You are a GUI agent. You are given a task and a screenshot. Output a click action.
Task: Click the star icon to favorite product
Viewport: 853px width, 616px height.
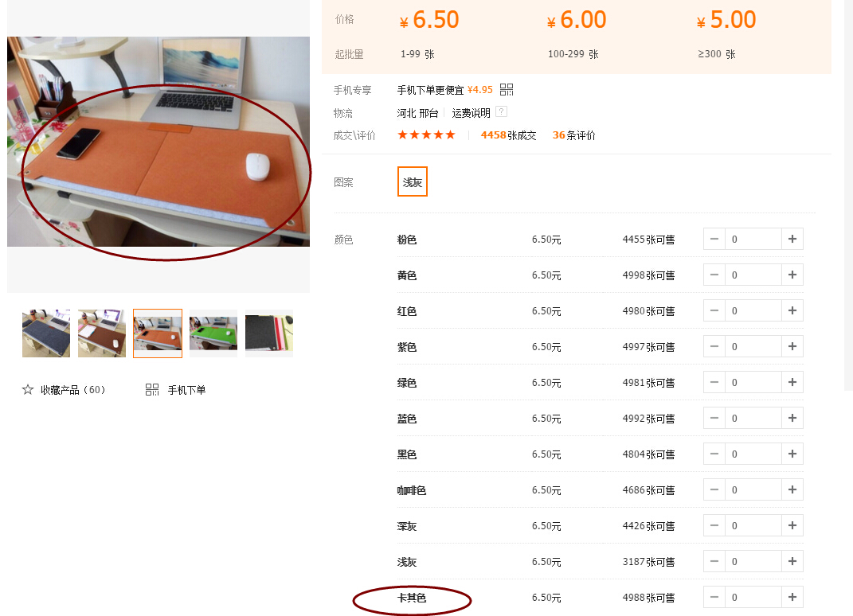[x=28, y=390]
